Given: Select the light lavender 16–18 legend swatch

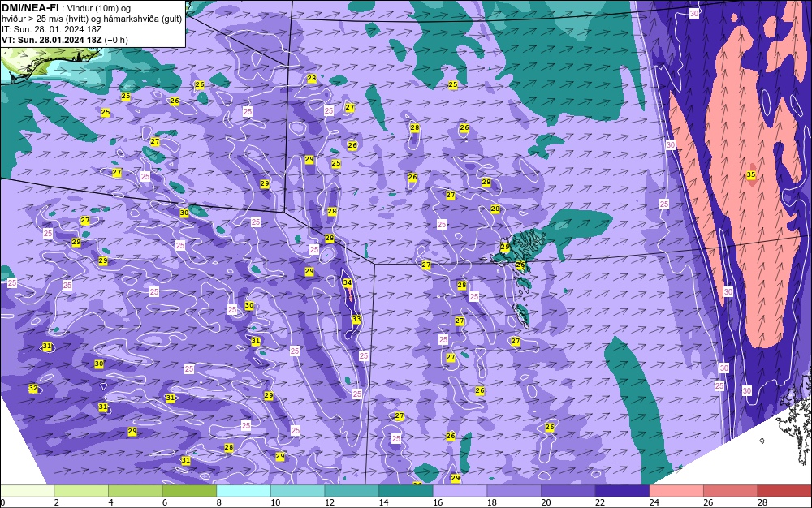Looking at the screenshot, I should pos(460,491).
